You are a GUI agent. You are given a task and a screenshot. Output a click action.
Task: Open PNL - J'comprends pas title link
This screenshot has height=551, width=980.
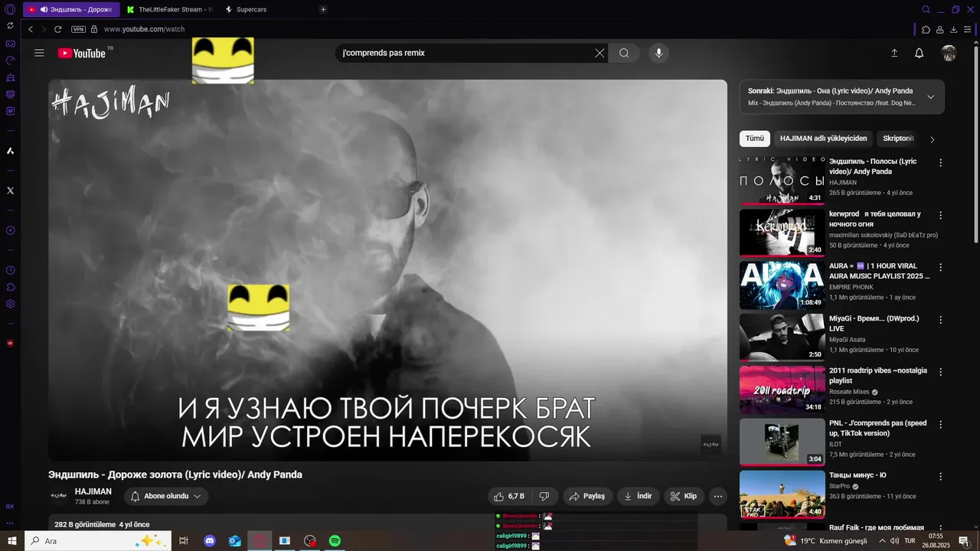point(878,428)
